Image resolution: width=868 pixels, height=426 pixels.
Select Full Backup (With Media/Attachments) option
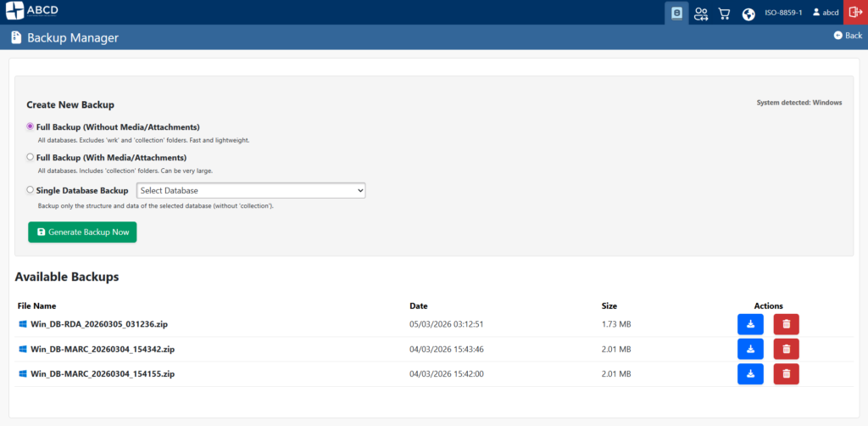31,157
